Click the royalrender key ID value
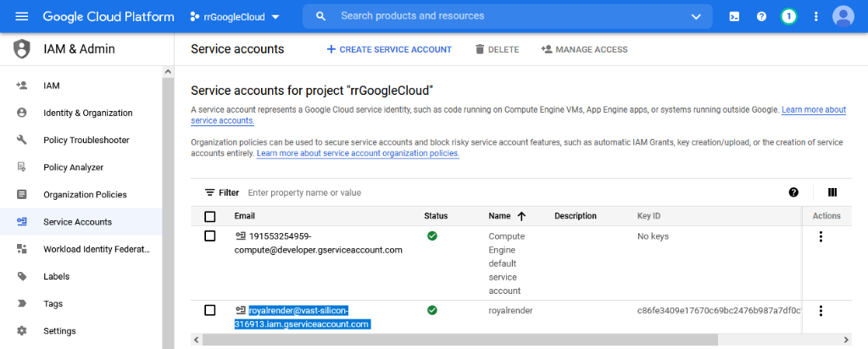Viewport: 868px width, 349px height. tap(719, 310)
